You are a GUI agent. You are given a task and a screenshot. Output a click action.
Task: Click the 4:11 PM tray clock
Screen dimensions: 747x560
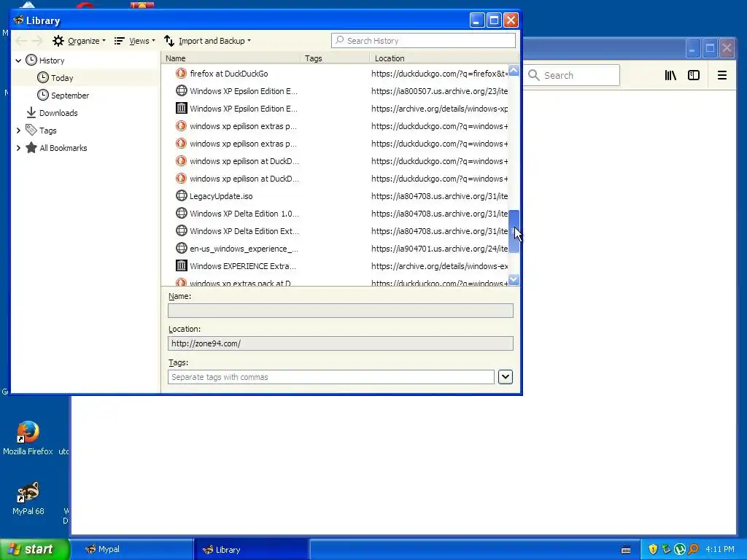coord(720,549)
